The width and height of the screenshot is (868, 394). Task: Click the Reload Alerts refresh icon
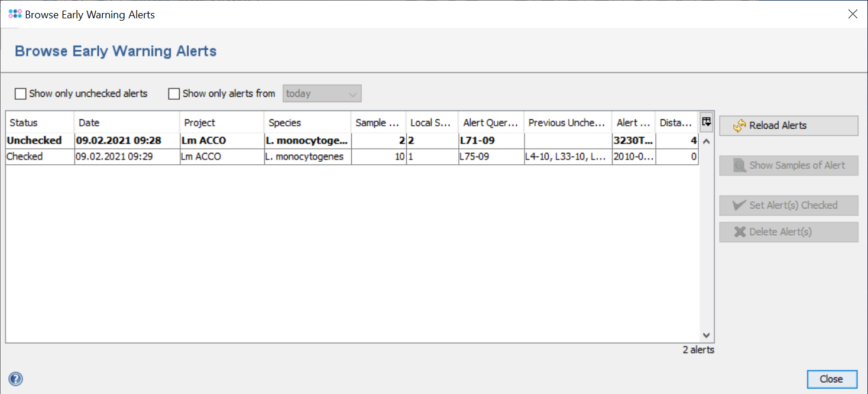tap(740, 126)
